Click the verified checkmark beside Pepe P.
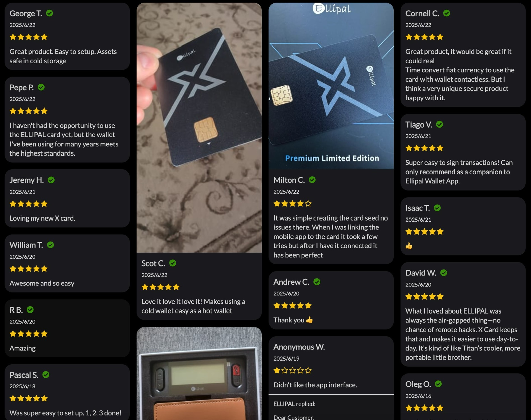Screen dimensions: 531x420 (41, 87)
